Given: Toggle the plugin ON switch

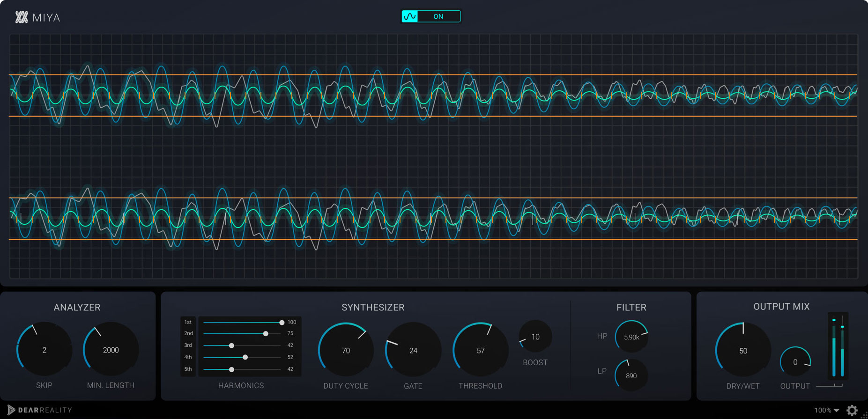Looking at the screenshot, I should tap(438, 17).
